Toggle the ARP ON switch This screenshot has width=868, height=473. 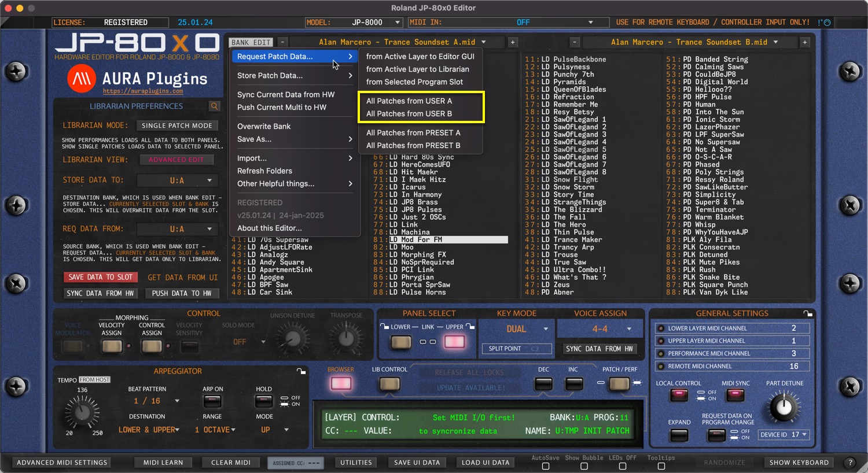pyautogui.click(x=212, y=401)
